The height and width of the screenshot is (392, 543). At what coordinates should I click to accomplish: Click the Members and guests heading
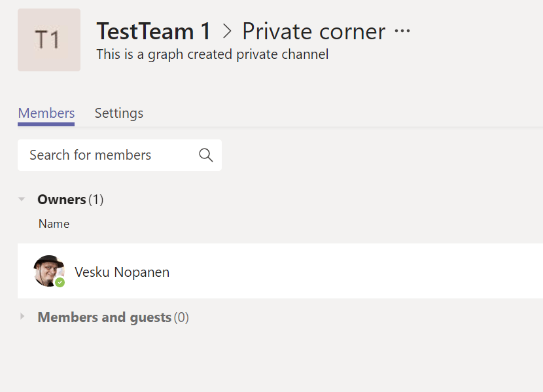104,317
